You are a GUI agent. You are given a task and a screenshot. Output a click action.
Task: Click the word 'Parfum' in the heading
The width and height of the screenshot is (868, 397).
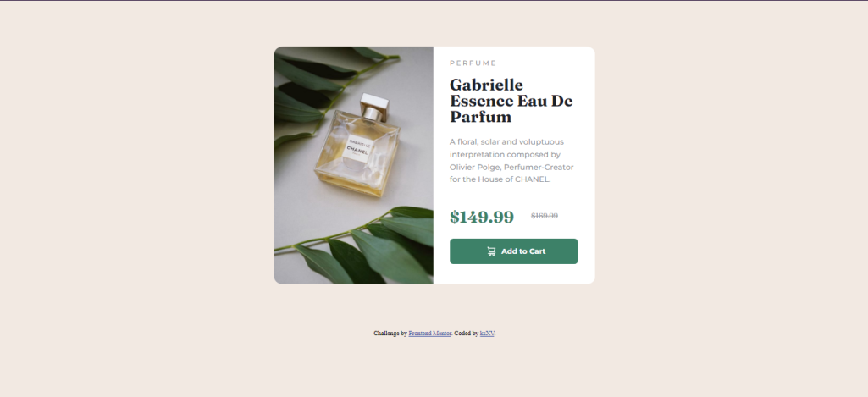coord(480,118)
